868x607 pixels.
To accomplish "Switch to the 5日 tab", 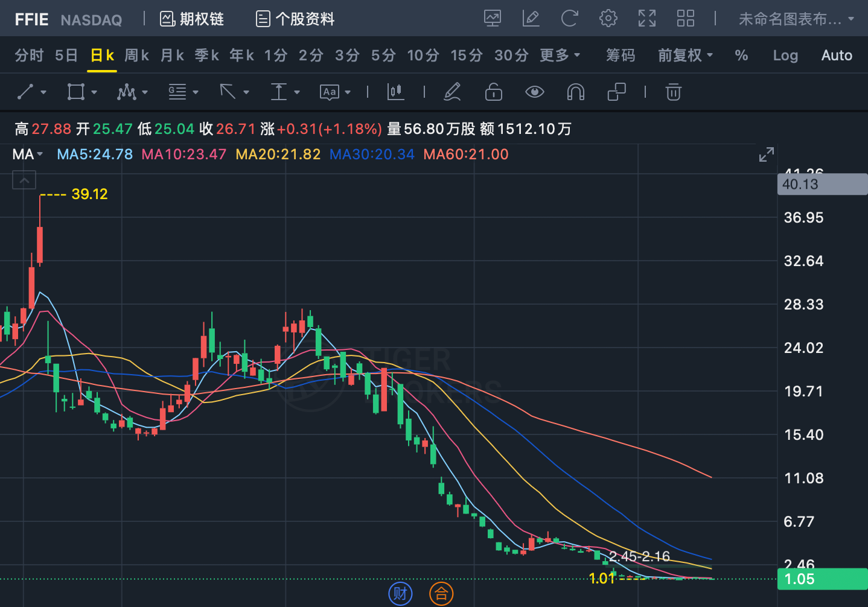I will pos(66,56).
